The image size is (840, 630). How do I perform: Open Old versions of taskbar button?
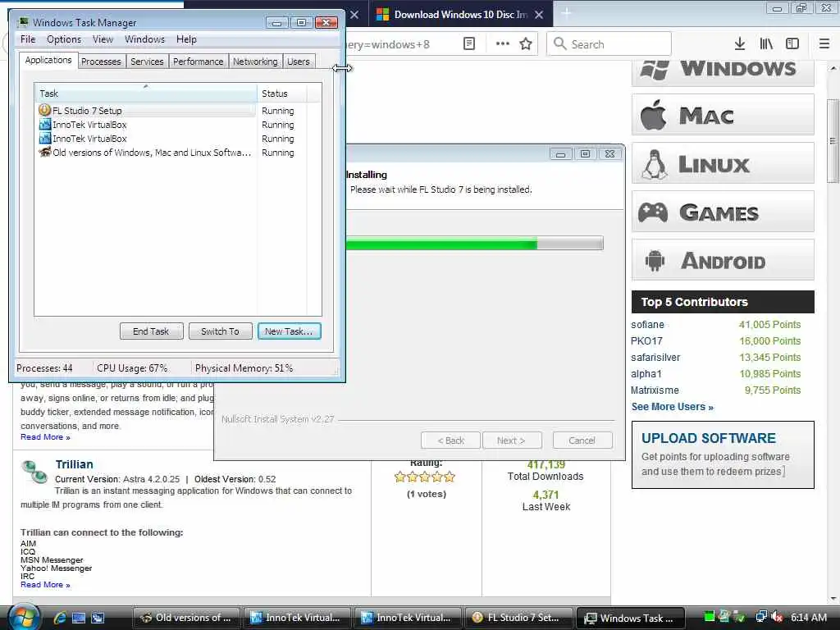(x=185, y=618)
